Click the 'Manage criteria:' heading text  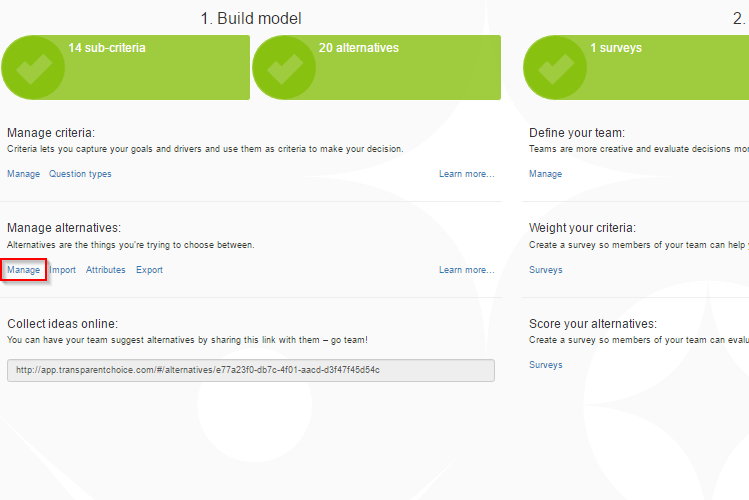point(51,133)
